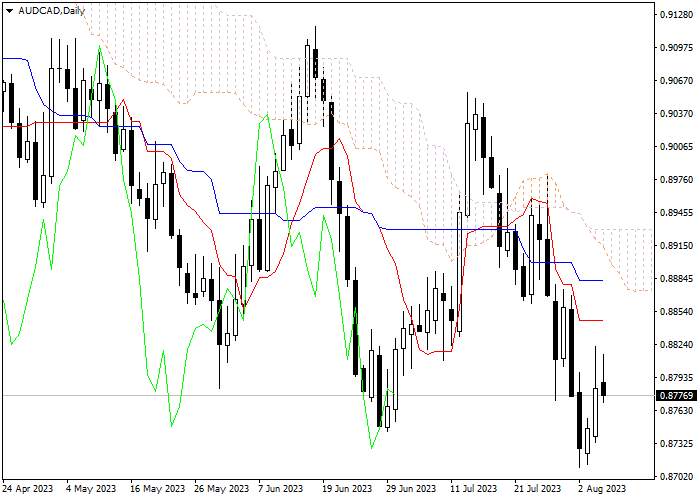Click the 24 Apr 2023 date label
The width and height of the screenshot is (700, 500).
pyautogui.click(x=28, y=489)
